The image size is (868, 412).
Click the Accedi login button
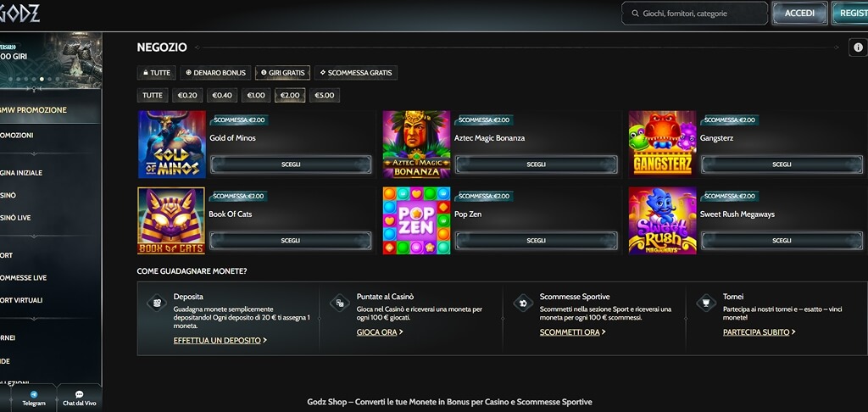799,14
